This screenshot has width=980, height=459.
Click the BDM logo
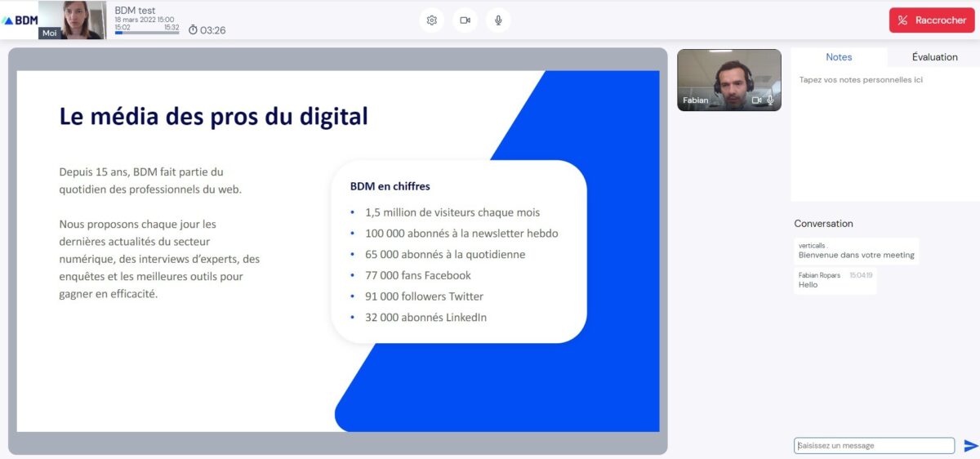(x=20, y=20)
